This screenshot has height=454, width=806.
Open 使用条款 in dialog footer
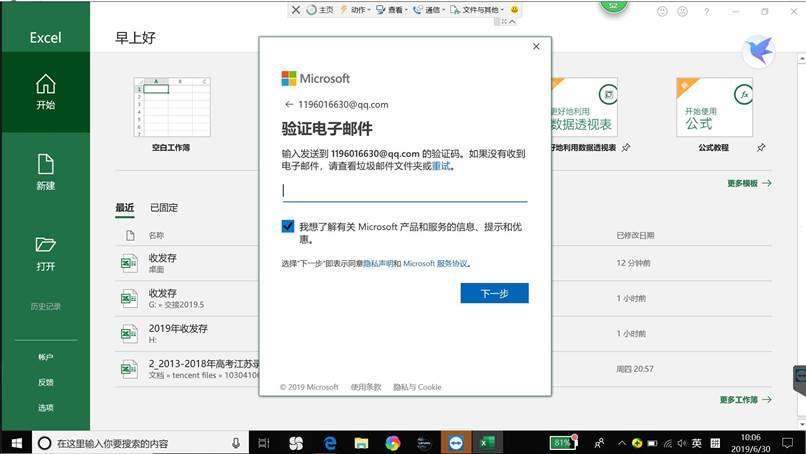[x=365, y=387]
